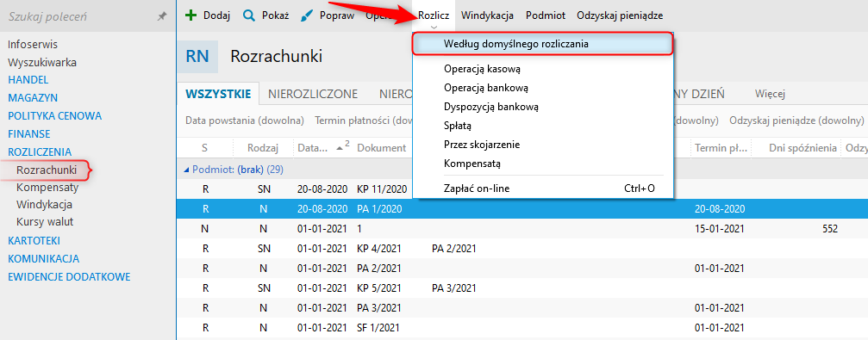
Task: Click the magnifier Pokaż icon
Action: [x=248, y=15]
